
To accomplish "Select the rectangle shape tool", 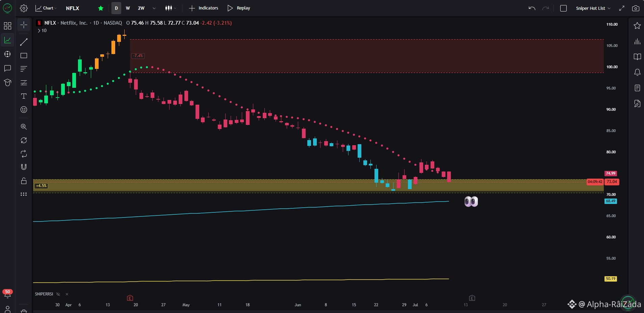I will 24,55.
